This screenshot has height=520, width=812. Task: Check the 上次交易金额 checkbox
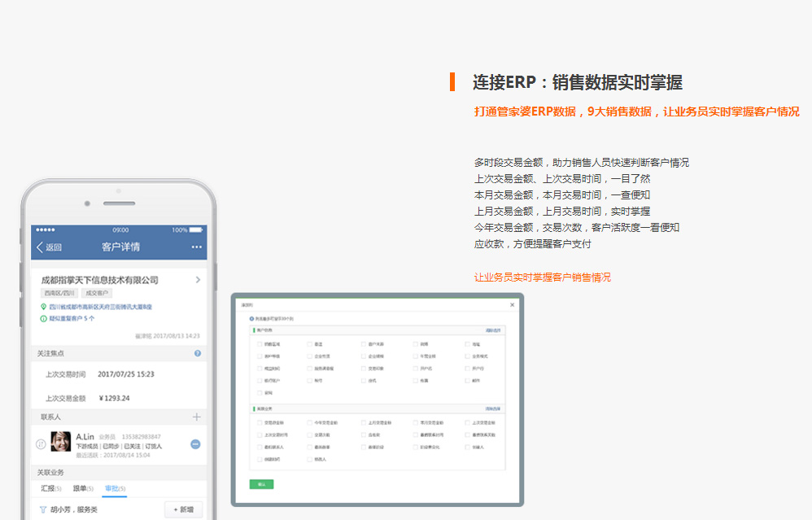(467, 422)
